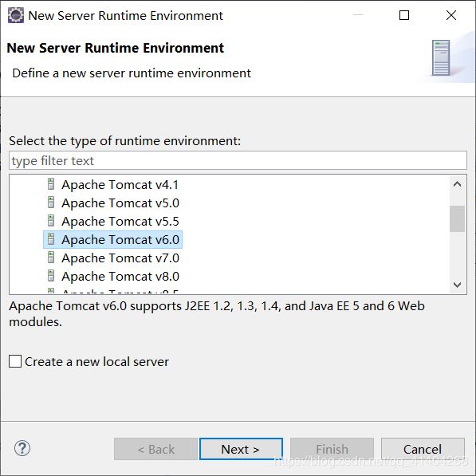Click the list scroll down arrow
The width and height of the screenshot is (476, 476).
pyautogui.click(x=457, y=285)
